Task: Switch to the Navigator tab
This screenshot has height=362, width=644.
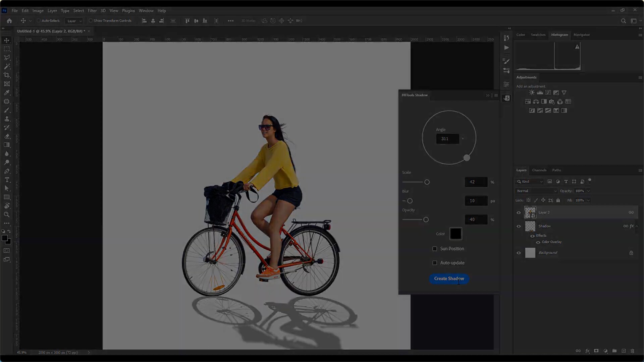Action: (581, 35)
